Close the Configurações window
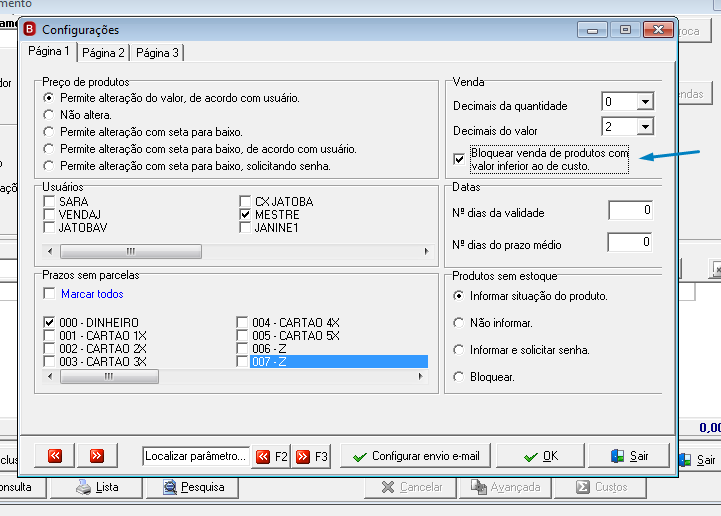This screenshot has height=516, width=721. (658, 30)
